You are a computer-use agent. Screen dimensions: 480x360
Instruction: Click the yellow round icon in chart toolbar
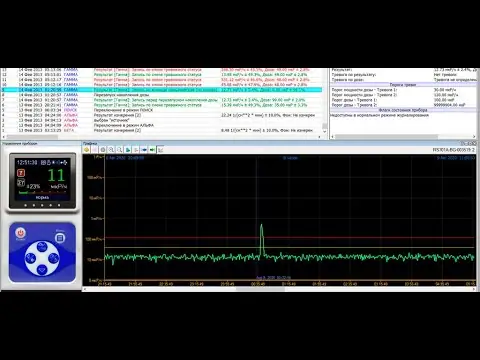[87, 150]
